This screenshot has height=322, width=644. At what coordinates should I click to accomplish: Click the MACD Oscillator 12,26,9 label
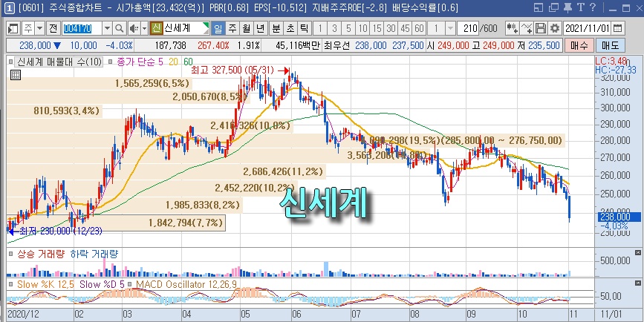tap(186, 284)
